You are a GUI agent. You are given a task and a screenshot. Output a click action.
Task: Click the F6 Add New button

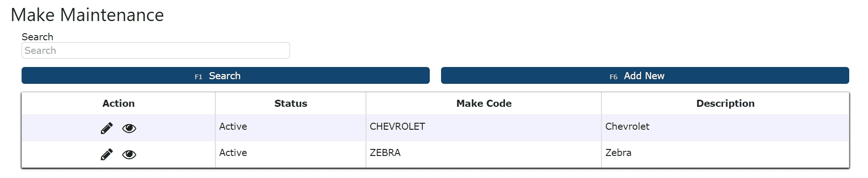pos(645,75)
